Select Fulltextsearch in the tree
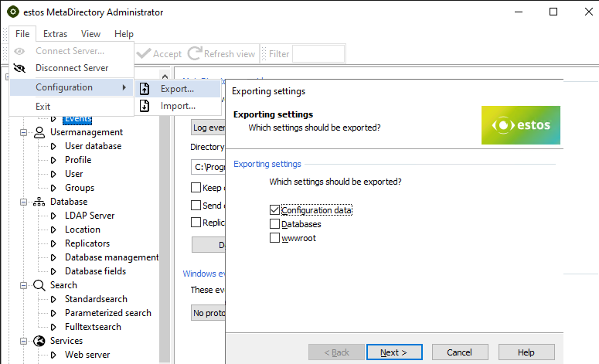Viewport: 599px width, 364px height. click(x=93, y=327)
